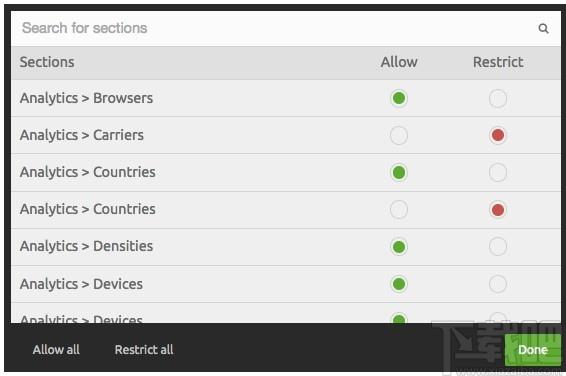The image size is (566, 376).
Task: Select Restrict for Analytics > Browsers
Action: click(x=498, y=98)
